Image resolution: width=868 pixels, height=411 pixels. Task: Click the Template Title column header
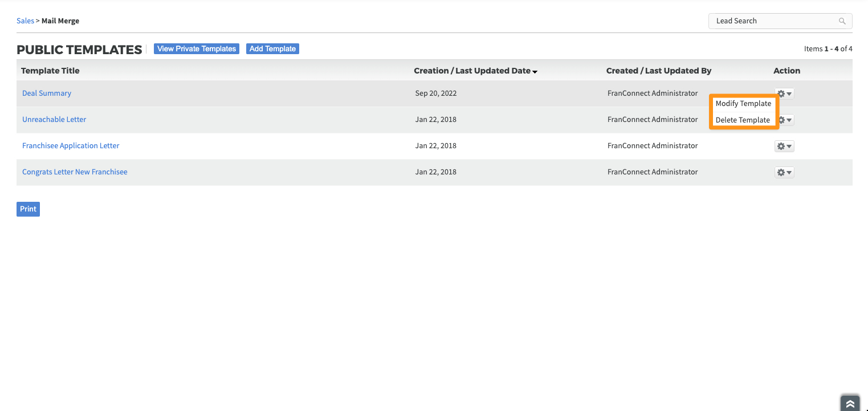(x=50, y=71)
